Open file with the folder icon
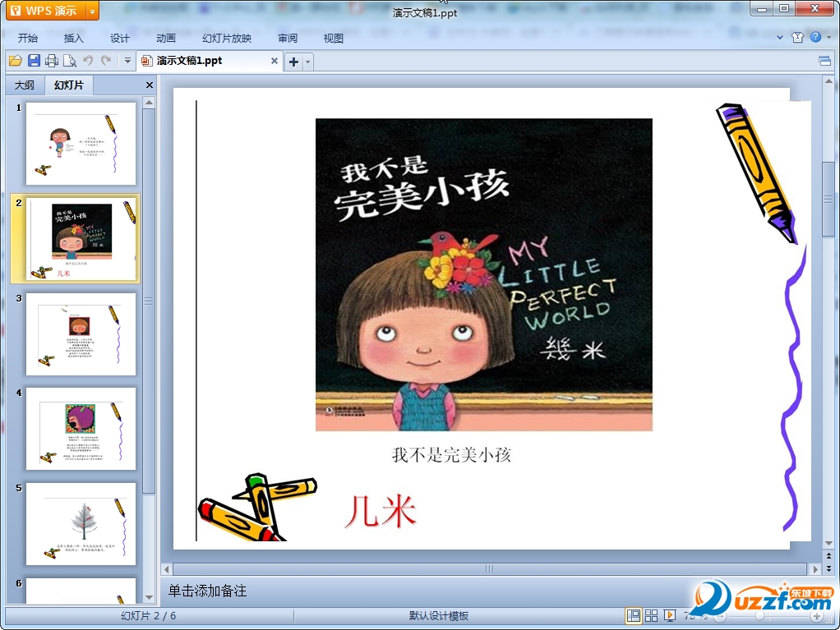The width and height of the screenshot is (840, 630). tap(16, 61)
